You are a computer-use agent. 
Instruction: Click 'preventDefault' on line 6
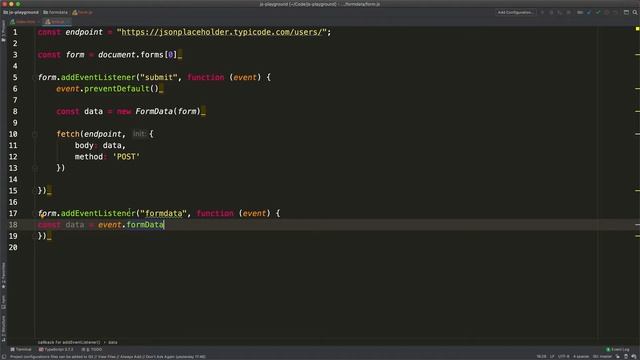(x=117, y=89)
